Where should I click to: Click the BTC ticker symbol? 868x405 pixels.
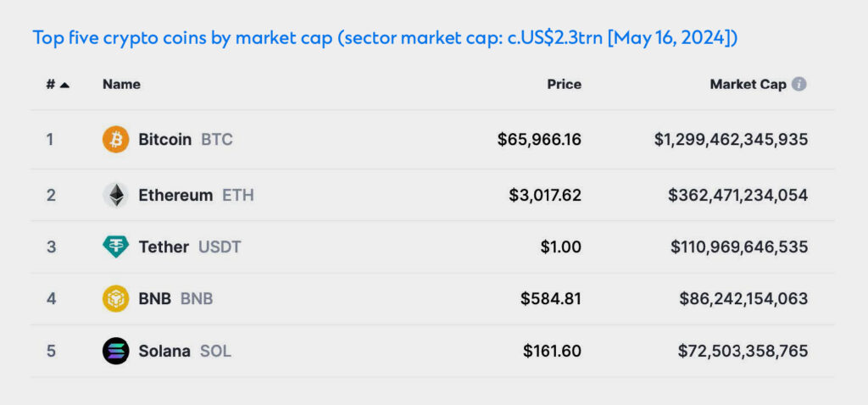coord(217,139)
